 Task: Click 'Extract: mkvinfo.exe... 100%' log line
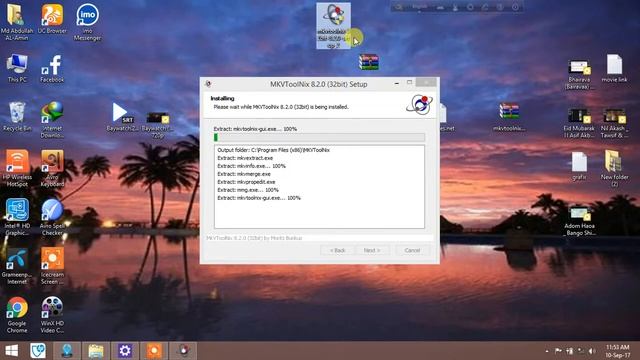(251, 166)
